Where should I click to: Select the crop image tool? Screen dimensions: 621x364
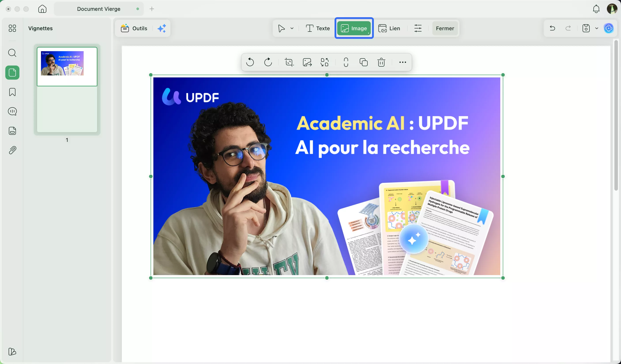click(x=289, y=62)
